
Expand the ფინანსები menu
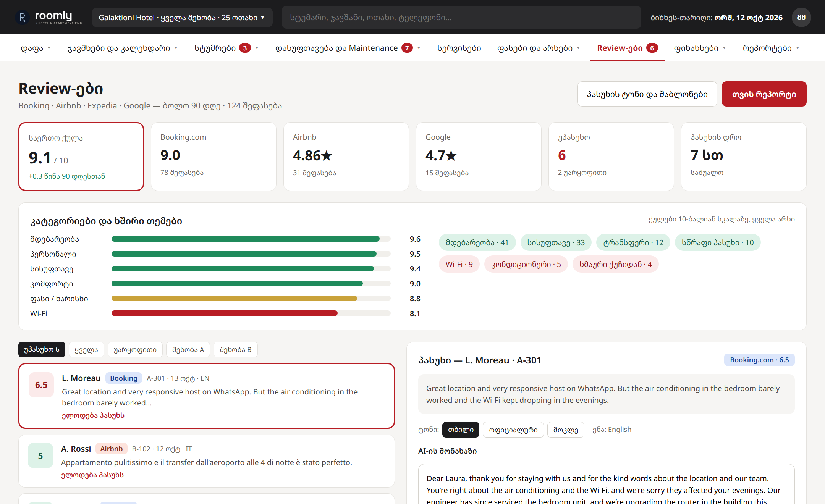[700, 48]
